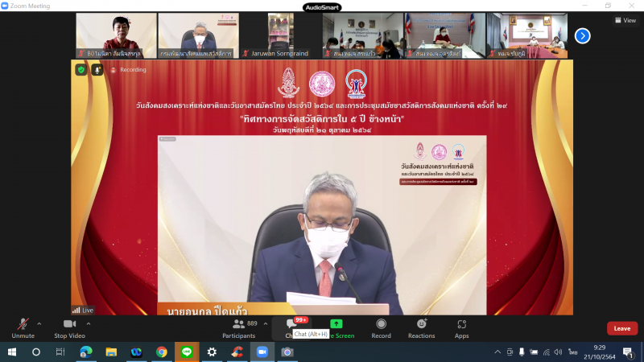Viewport: 644px width, 362px height.
Task: Click Live signal indicator
Action: click(x=83, y=311)
